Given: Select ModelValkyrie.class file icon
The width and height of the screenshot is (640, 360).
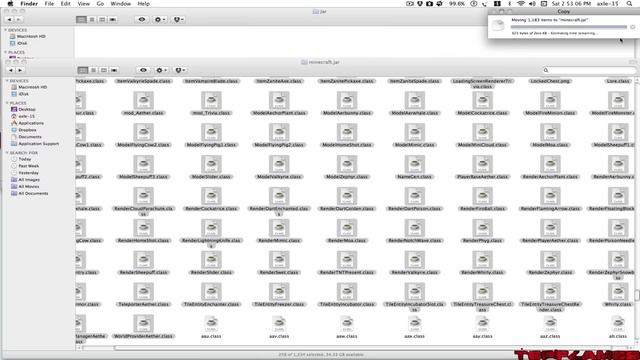Looking at the screenshot, I should (279, 164).
